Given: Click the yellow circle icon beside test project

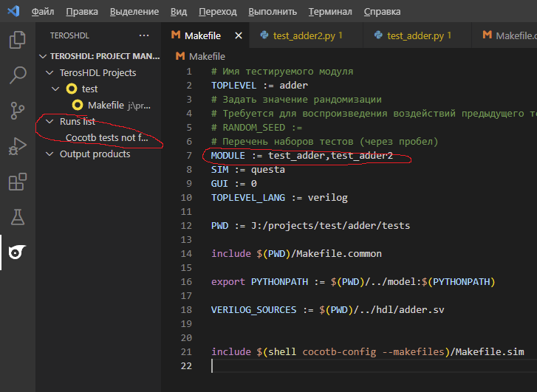Looking at the screenshot, I should tap(72, 89).
